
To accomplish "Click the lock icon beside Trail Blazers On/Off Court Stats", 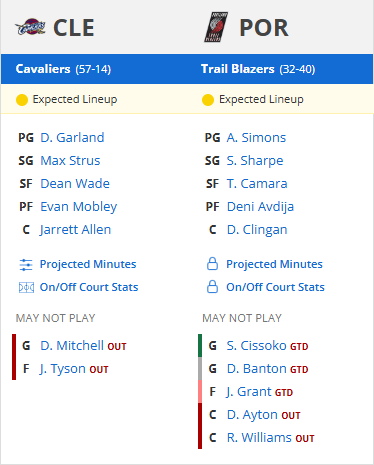I will pyautogui.click(x=212, y=287).
